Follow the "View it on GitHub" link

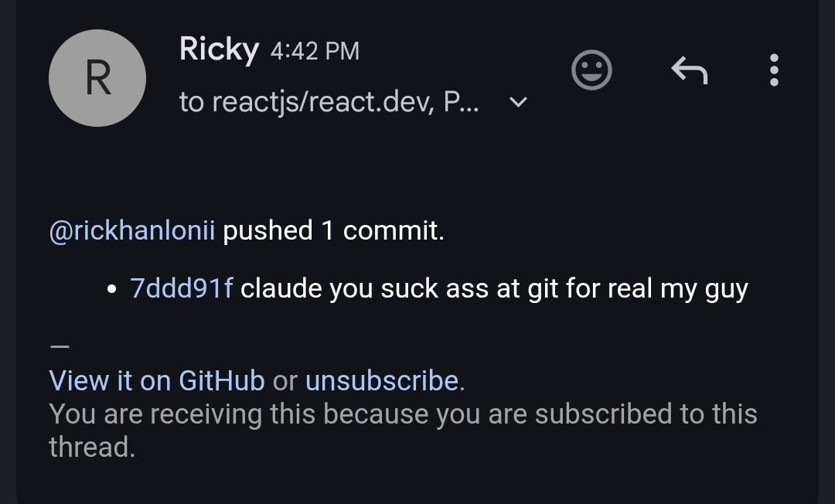[x=157, y=380]
